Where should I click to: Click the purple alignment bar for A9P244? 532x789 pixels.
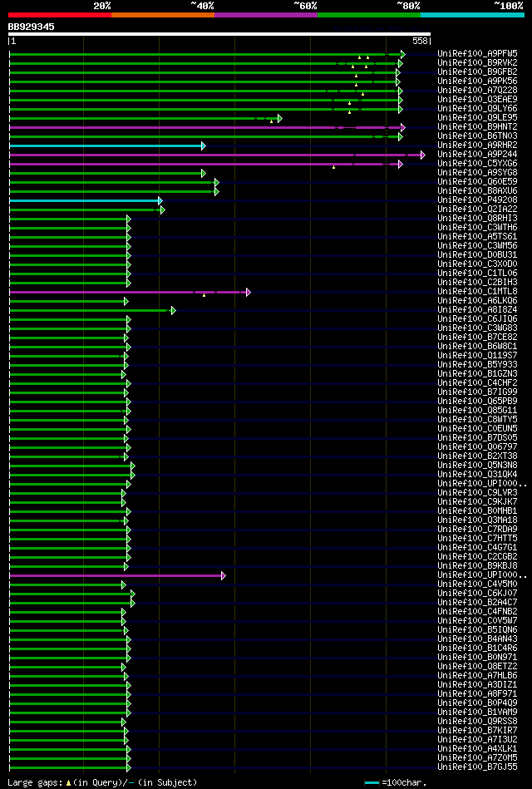(x=215, y=155)
